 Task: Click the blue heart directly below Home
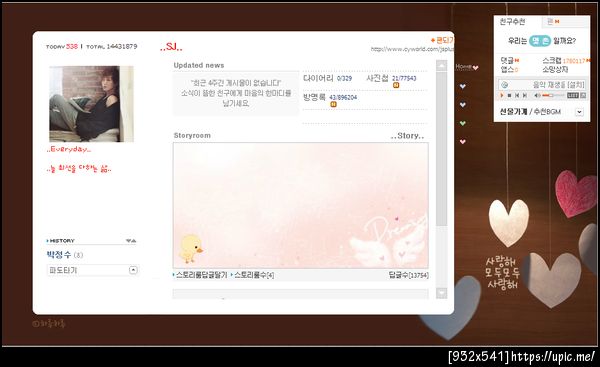(463, 86)
